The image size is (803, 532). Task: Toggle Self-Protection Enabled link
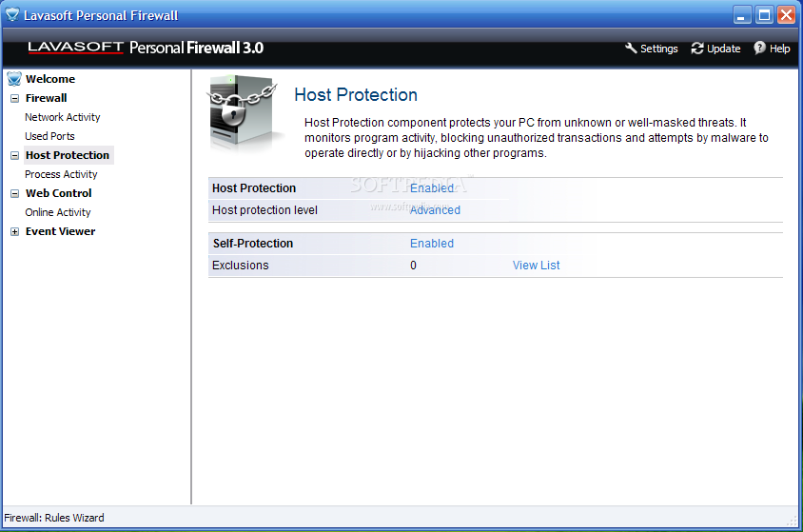(x=432, y=244)
